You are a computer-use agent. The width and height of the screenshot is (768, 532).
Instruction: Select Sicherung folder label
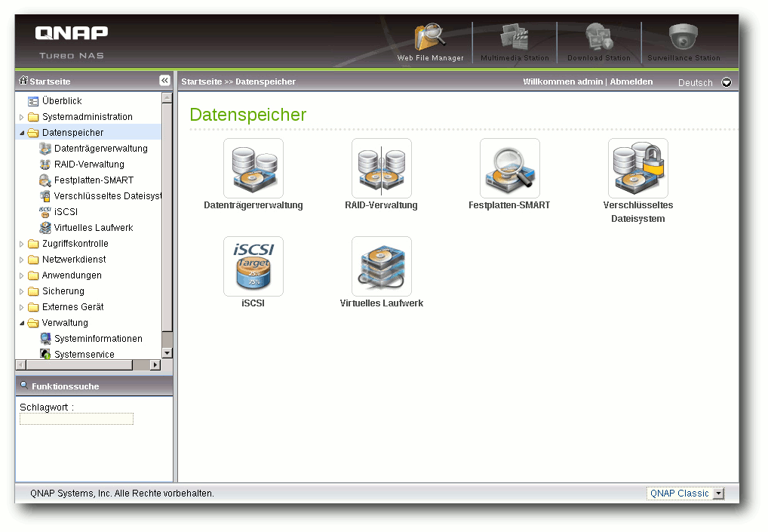(63, 291)
